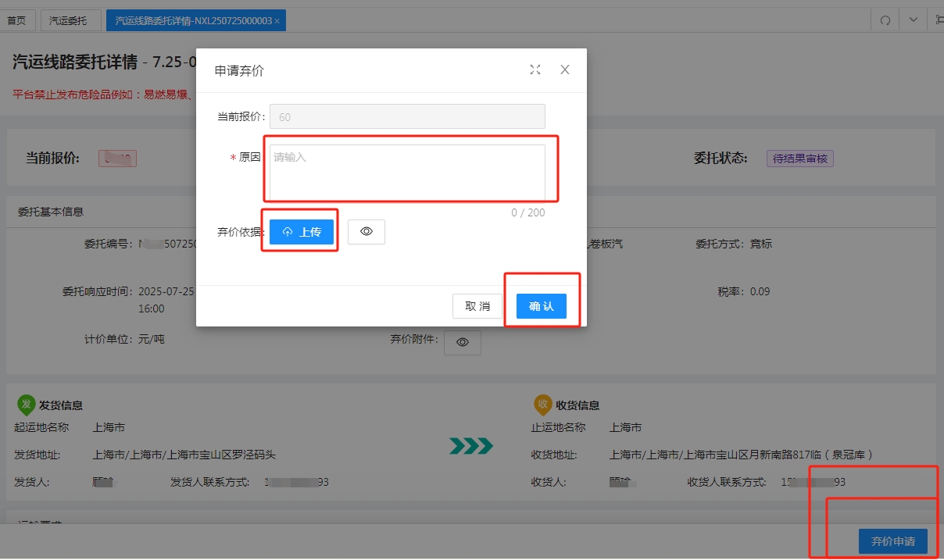Screen dimensions: 944x560
Task: Confirm the dialog with 确认
Action: point(542,306)
